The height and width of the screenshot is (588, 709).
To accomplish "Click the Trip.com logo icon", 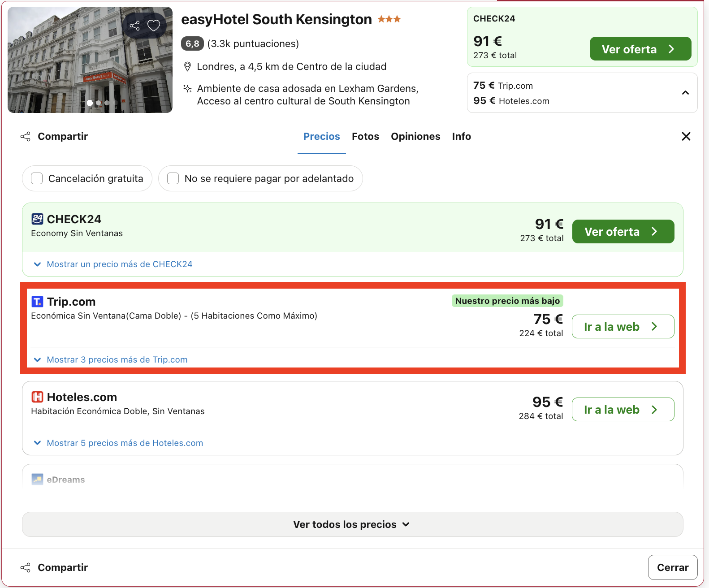I will pyautogui.click(x=37, y=302).
